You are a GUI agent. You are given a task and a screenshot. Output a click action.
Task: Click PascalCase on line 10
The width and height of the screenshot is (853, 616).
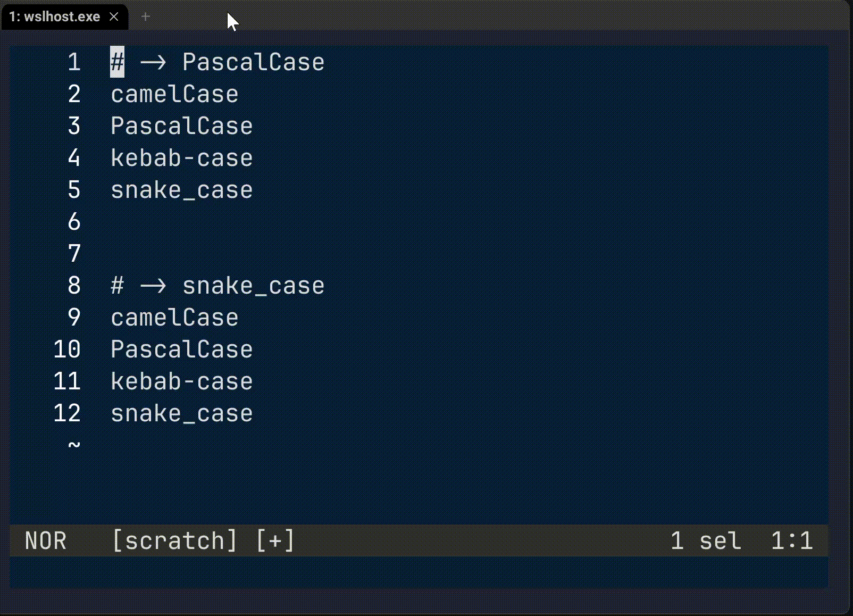coord(182,349)
